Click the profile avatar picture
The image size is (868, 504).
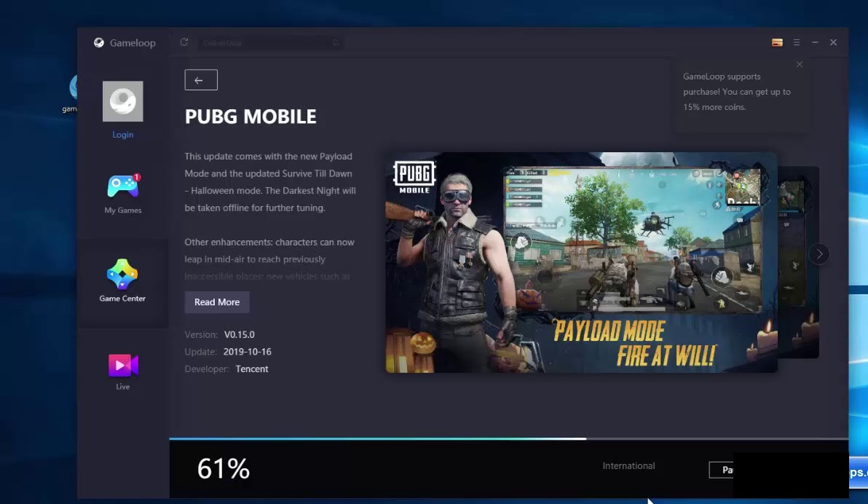(123, 101)
